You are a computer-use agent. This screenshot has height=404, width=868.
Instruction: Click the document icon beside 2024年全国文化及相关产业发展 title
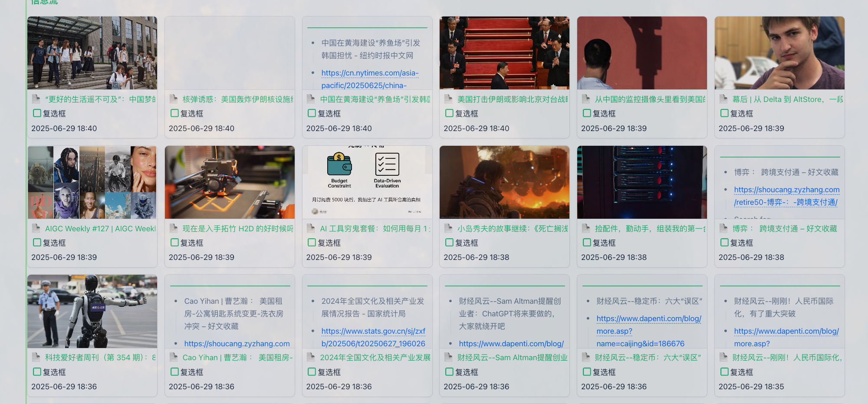[311, 357]
